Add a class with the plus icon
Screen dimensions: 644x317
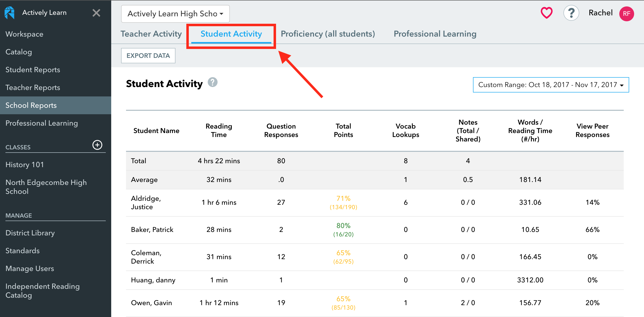click(x=97, y=145)
